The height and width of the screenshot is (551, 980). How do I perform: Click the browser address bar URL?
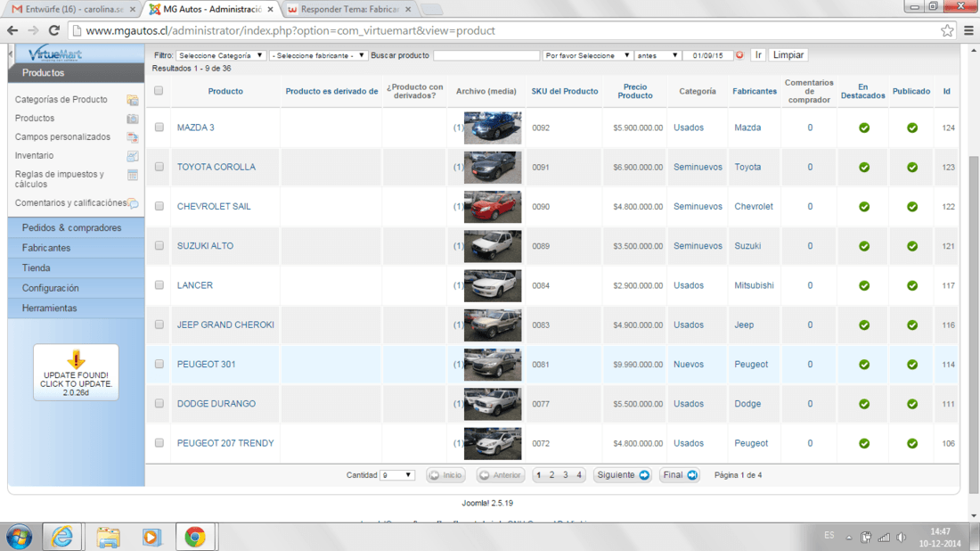(x=290, y=30)
